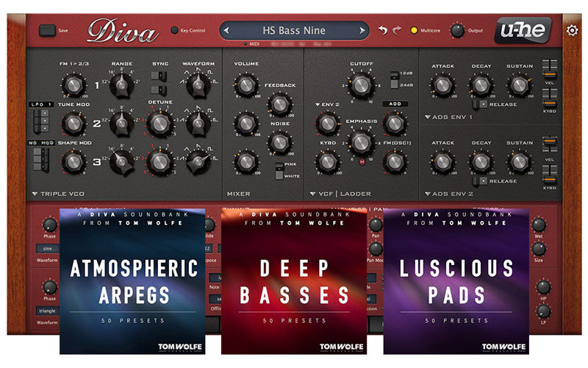Click the undo arrow icon
Screen dimensions: 588x368
click(x=383, y=30)
